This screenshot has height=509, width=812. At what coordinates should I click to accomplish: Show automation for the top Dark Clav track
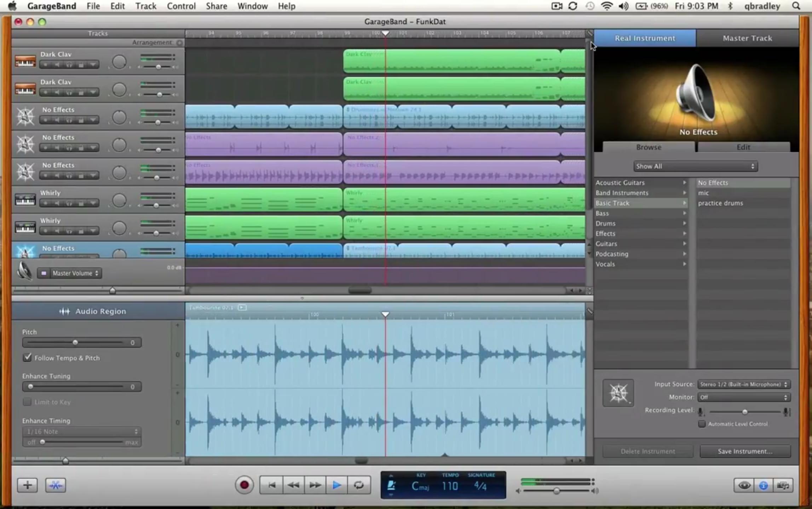[x=93, y=65]
